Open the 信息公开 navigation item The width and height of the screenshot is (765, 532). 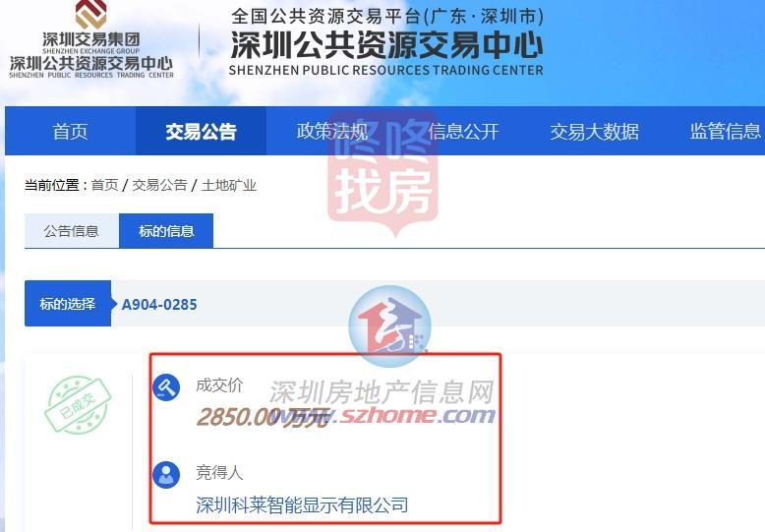(463, 132)
